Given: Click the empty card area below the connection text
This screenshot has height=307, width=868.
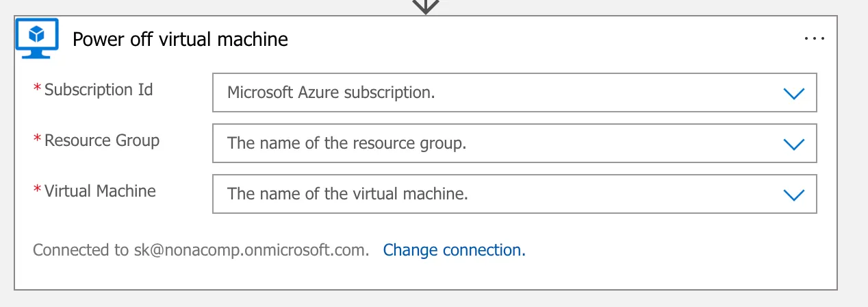Looking at the screenshot, I should click(424, 275).
